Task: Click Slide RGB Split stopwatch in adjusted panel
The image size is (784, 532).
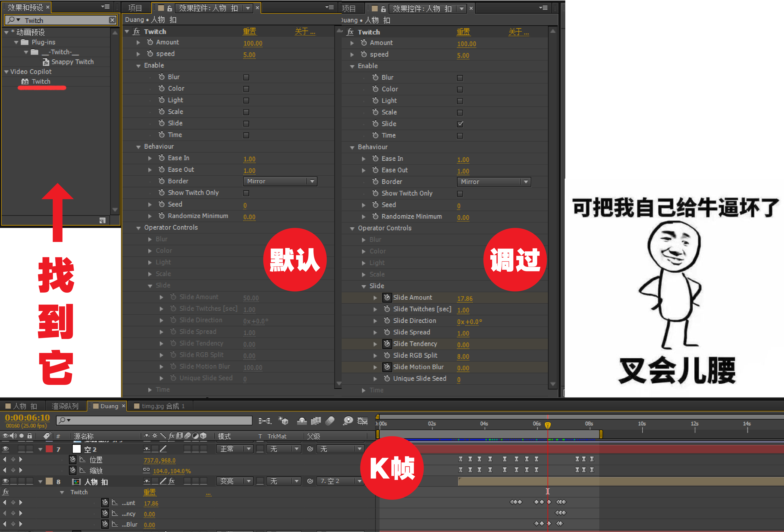Action: pos(387,355)
